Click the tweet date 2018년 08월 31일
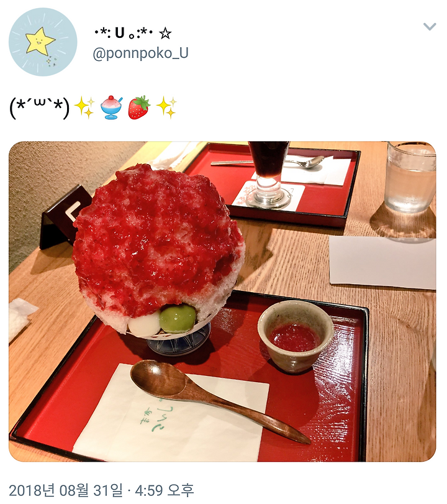This screenshot has width=447, height=504. click(66, 490)
